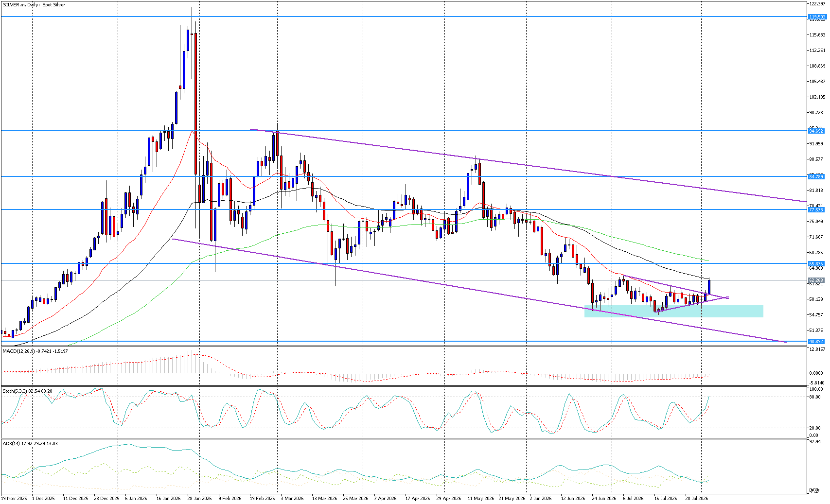Click the '3 Mar 2026' date label

tap(292, 498)
